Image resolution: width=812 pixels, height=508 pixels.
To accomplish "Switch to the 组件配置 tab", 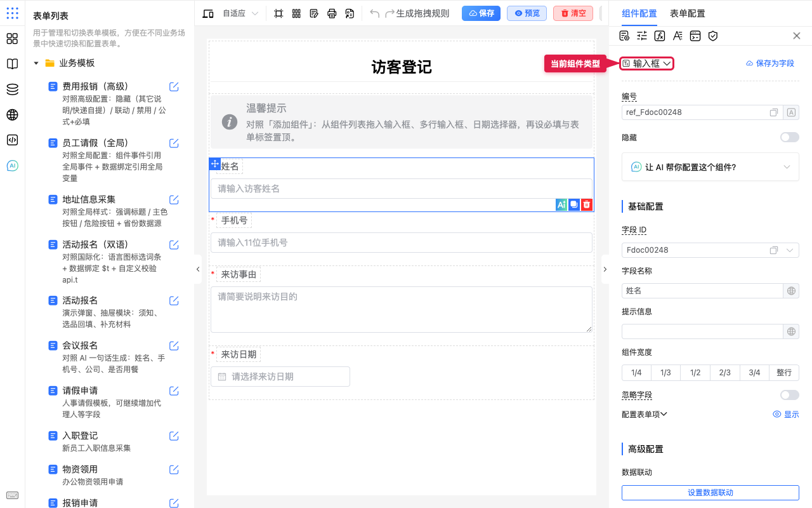I will (639, 13).
